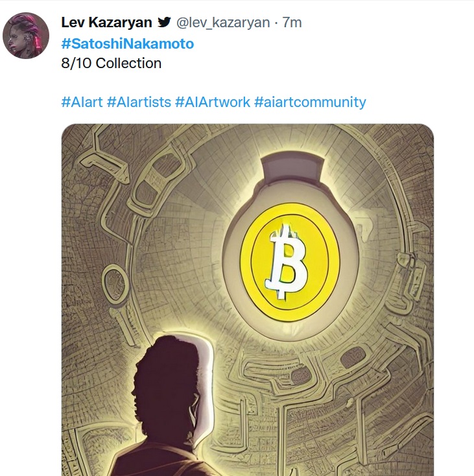View the #aiartcommunity hashtag feed
Viewport: 474px width, 476px height.
coord(310,102)
